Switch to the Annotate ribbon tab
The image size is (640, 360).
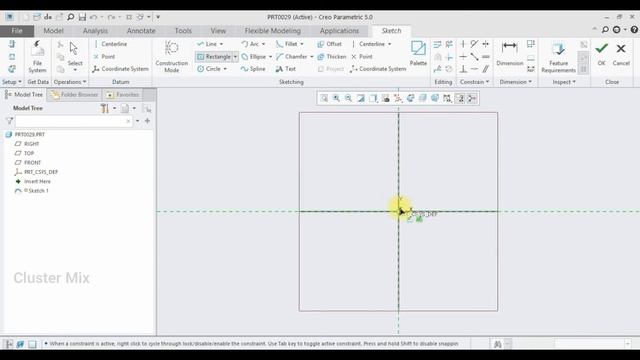[141, 31]
